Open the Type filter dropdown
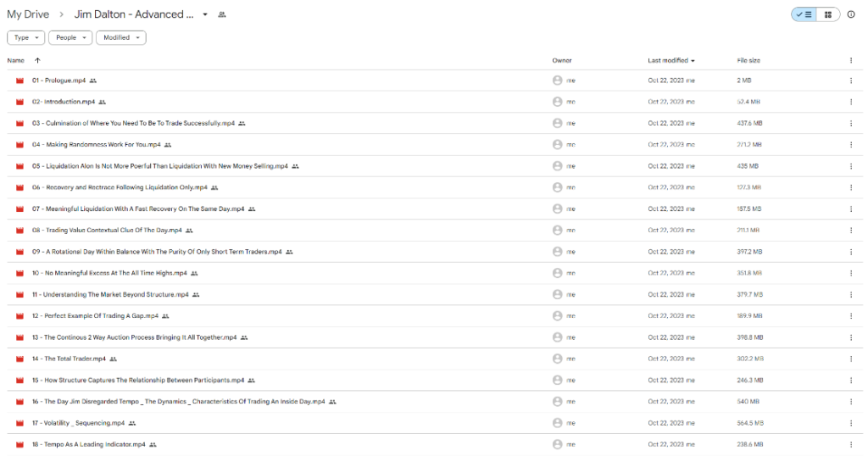Viewport: 868px width, 462px height. [x=25, y=37]
